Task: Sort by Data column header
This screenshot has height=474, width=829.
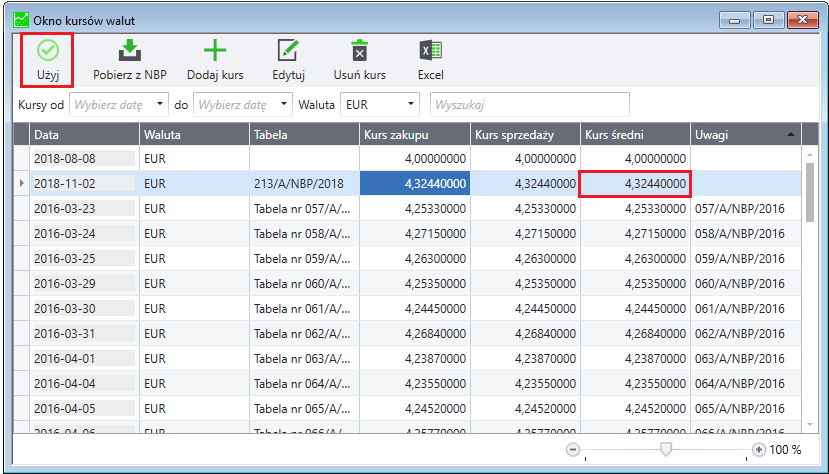Action: coord(85,135)
